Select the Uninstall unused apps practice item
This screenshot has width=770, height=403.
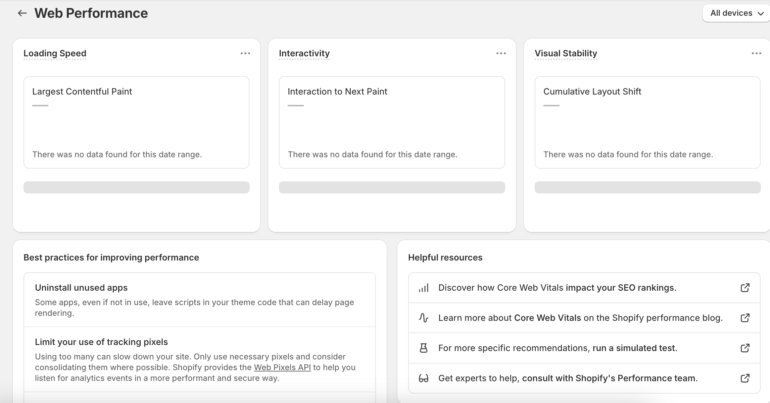[x=199, y=300]
